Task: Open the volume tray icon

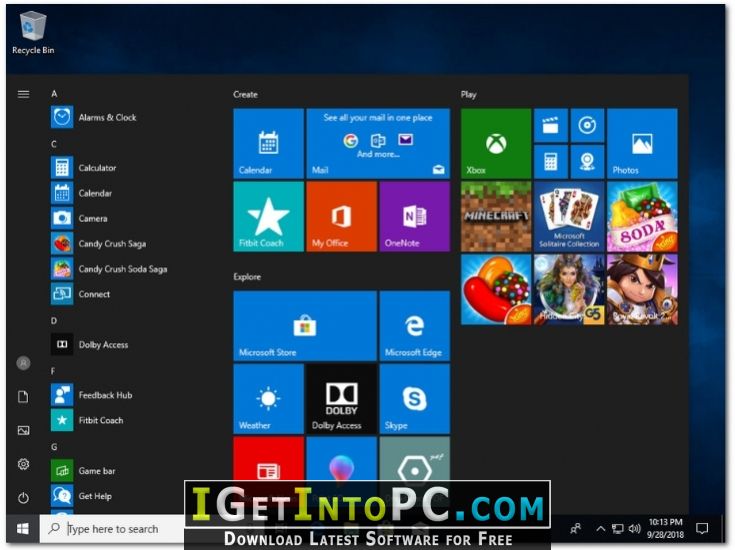Action: click(x=634, y=529)
